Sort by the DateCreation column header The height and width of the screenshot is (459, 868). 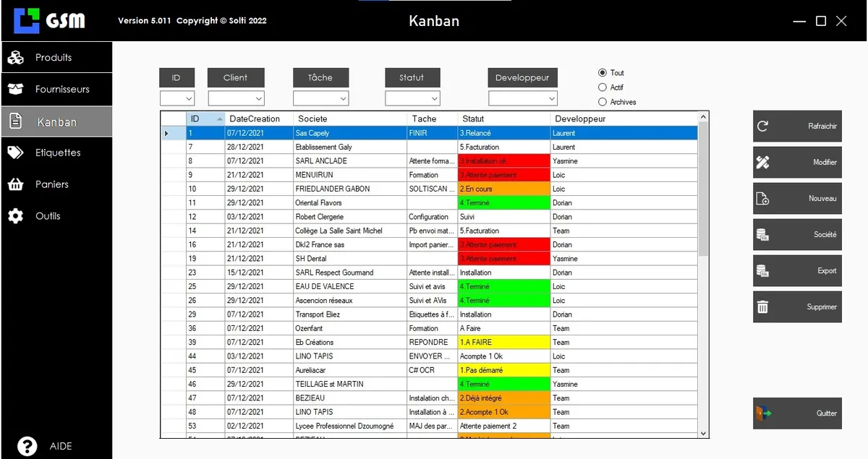click(x=259, y=119)
